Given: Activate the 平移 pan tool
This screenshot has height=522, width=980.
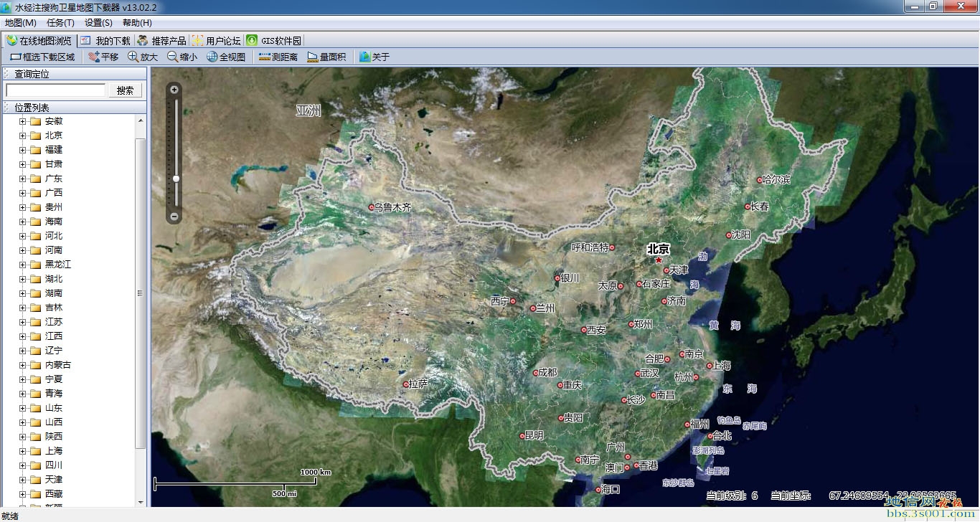Looking at the screenshot, I should pyautogui.click(x=103, y=57).
